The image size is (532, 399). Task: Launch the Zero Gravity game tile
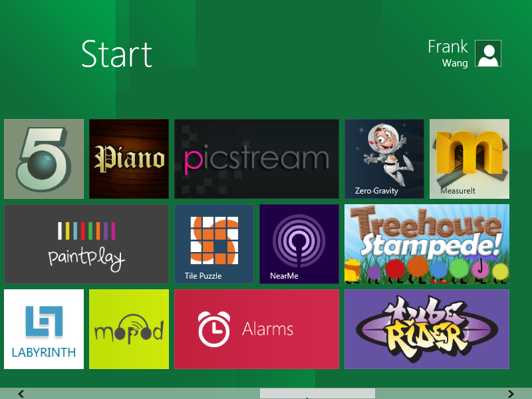tap(384, 159)
